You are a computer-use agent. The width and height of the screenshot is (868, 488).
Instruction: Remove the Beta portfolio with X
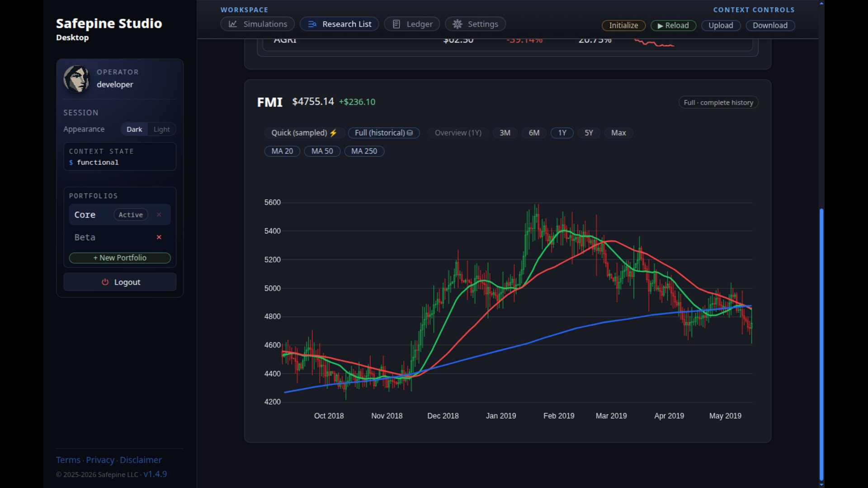(x=159, y=237)
